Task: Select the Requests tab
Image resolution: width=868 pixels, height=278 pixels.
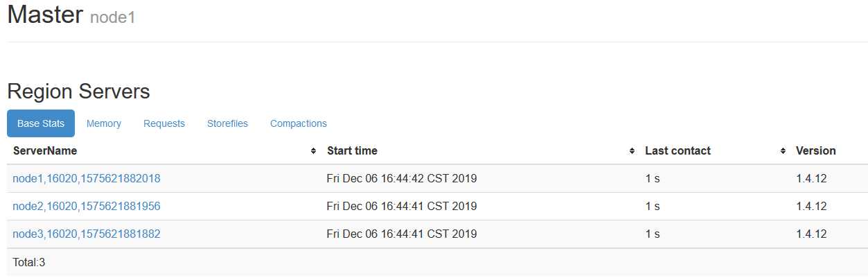Action: point(164,123)
